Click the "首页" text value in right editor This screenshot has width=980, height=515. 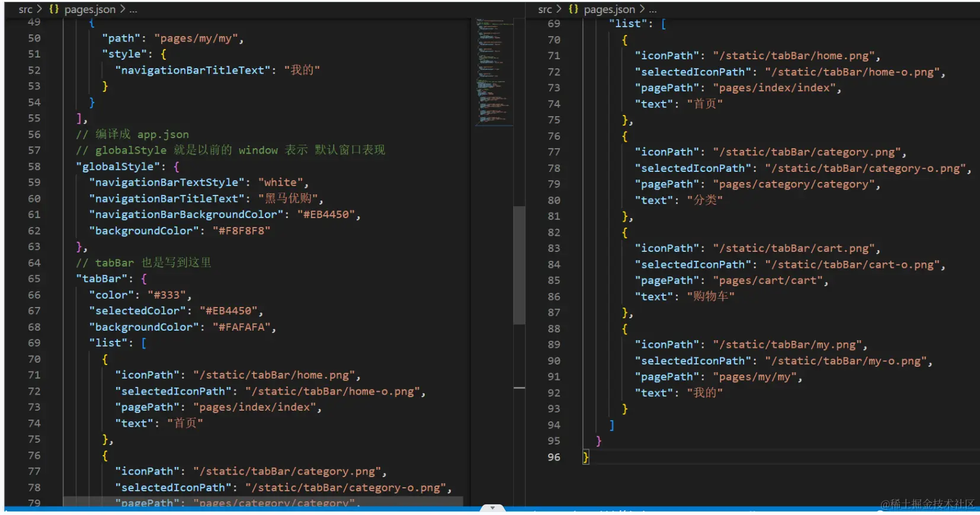point(704,104)
